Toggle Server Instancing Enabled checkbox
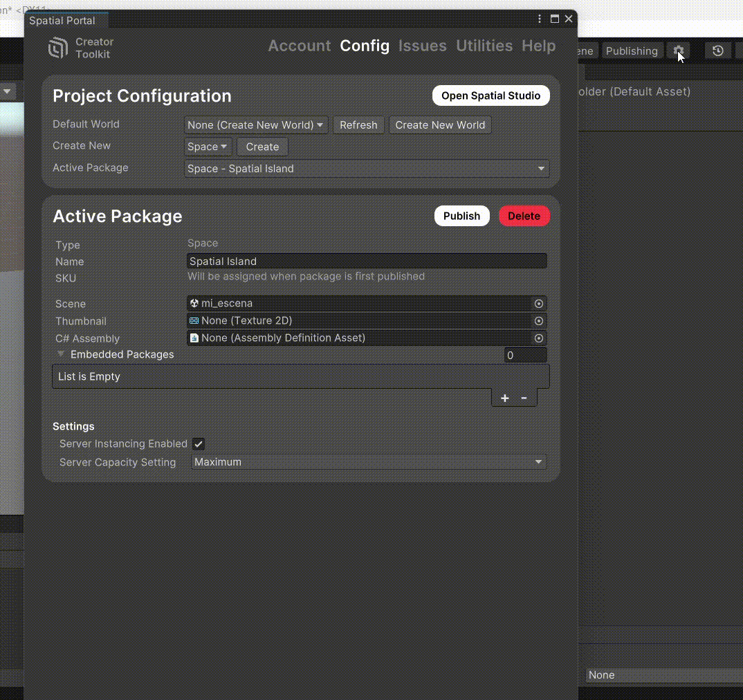This screenshot has height=700, width=743. (x=198, y=444)
